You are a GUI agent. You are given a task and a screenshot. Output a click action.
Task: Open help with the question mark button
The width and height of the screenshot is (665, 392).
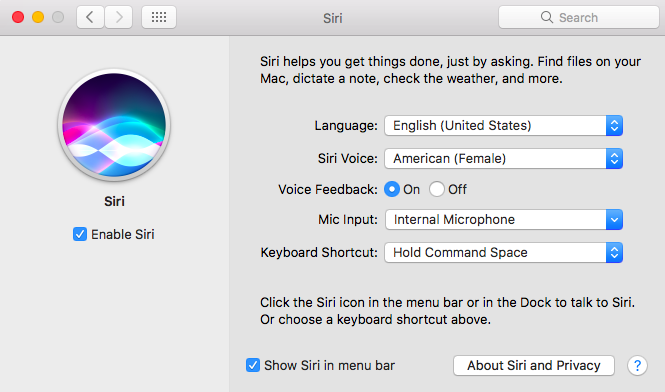pyautogui.click(x=637, y=365)
